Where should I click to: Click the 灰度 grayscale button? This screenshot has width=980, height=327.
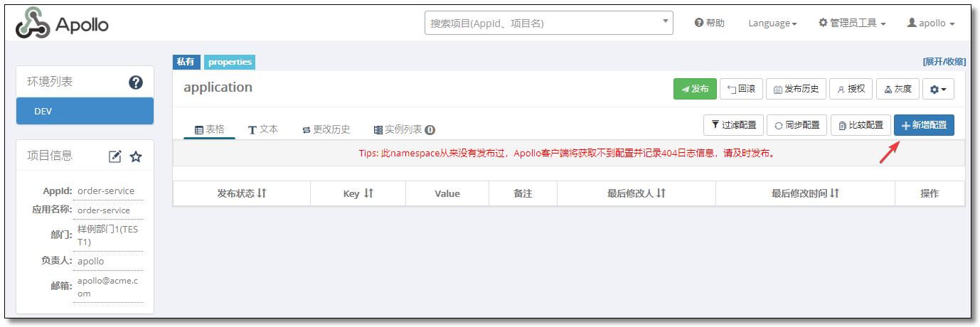(898, 89)
